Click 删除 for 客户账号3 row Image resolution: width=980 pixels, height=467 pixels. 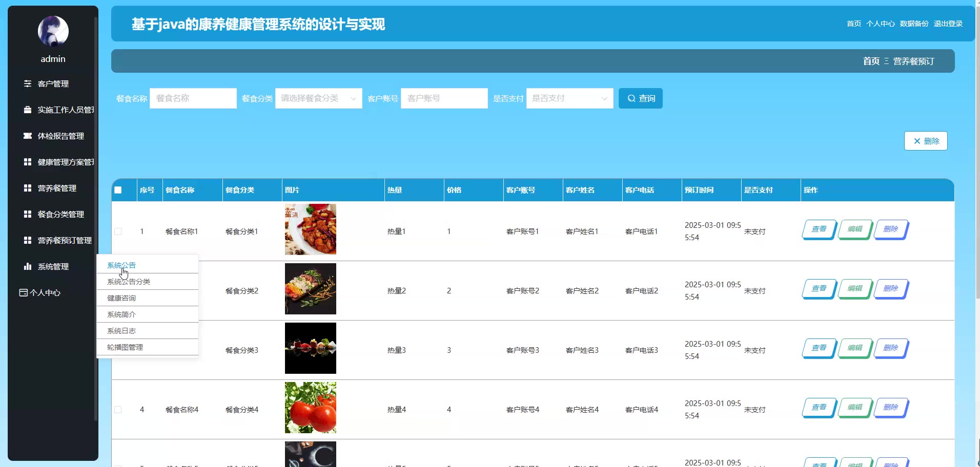[891, 348]
